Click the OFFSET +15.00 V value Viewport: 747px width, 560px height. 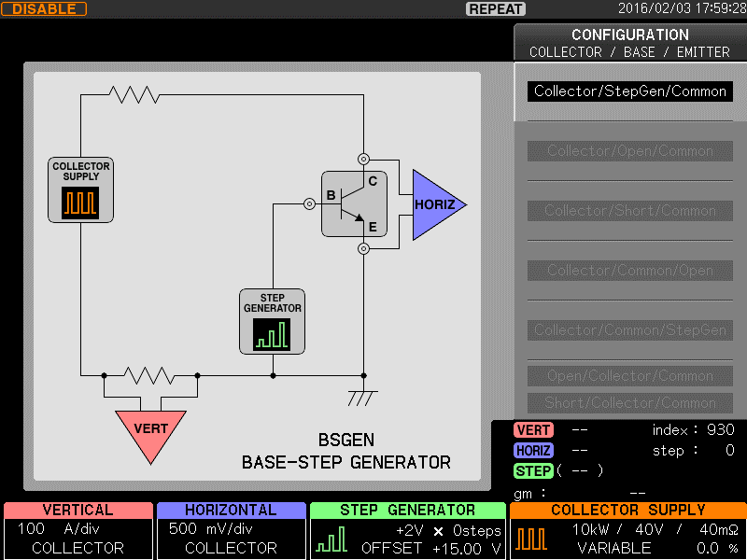pyautogui.click(x=431, y=549)
